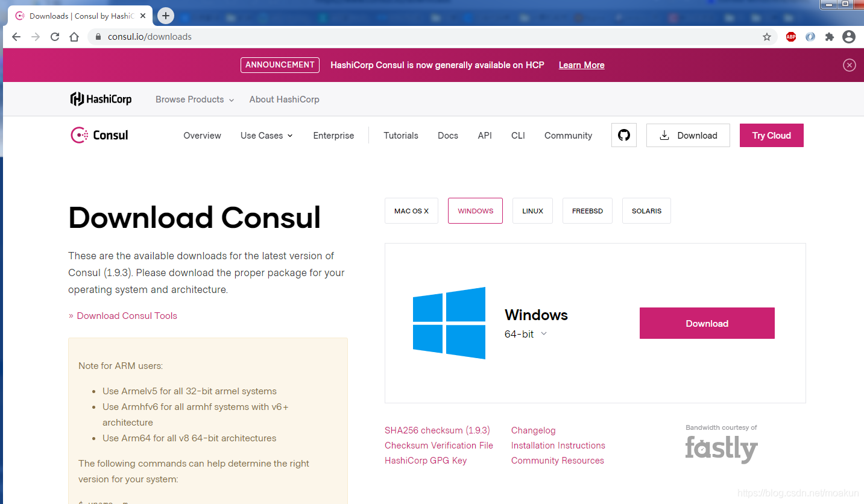864x504 pixels.
Task: View site info via the padlock icon
Action: coord(98,37)
